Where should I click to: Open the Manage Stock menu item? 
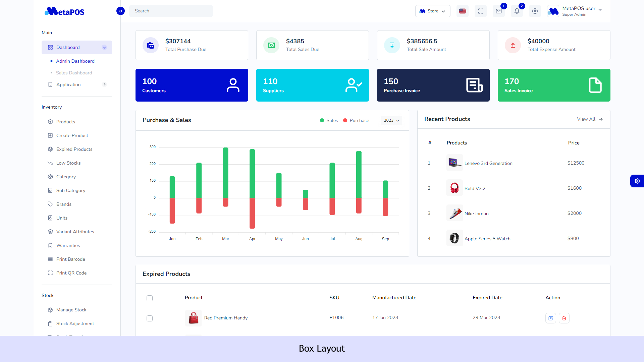click(71, 310)
